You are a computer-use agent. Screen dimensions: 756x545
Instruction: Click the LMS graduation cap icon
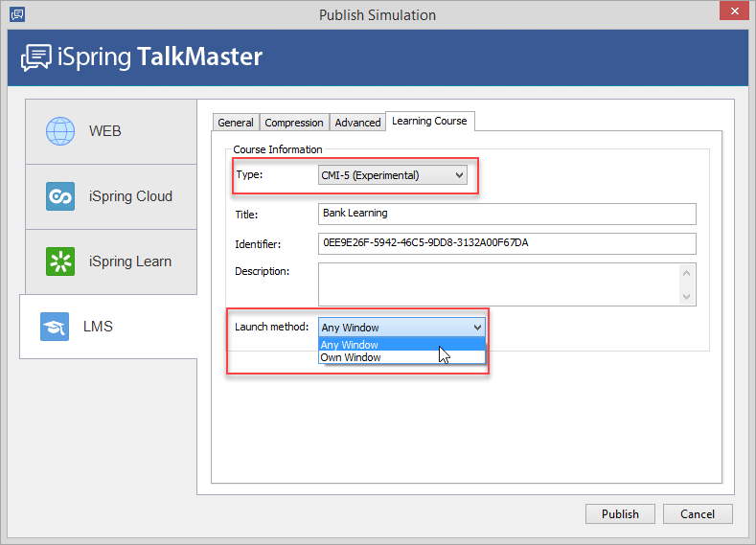pos(55,327)
